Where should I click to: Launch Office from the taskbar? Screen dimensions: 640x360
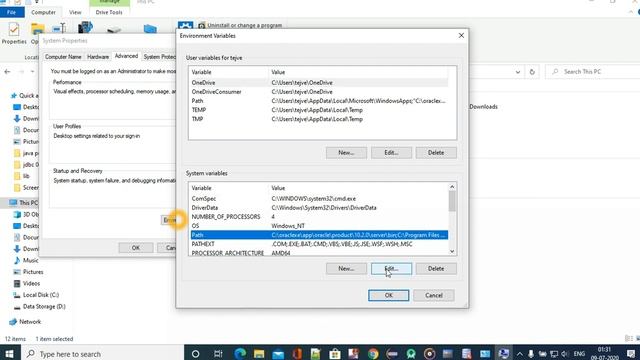pyautogui.click(x=297, y=354)
